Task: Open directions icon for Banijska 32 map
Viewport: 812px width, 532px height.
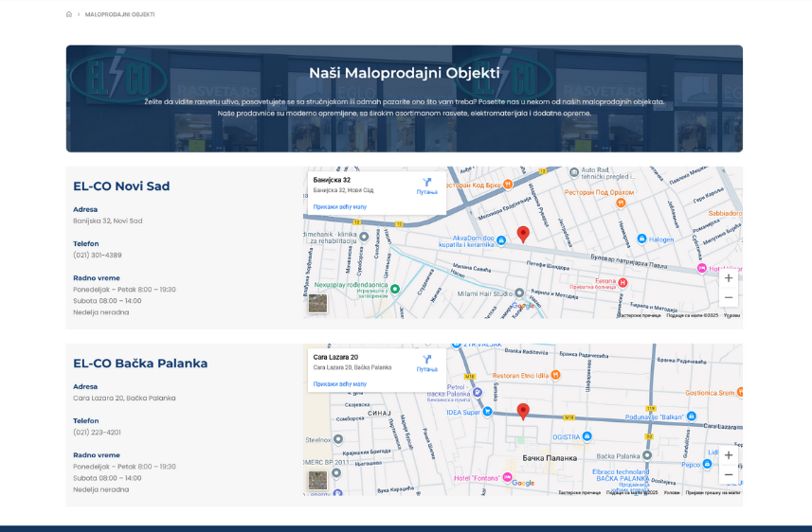Action: [426, 182]
